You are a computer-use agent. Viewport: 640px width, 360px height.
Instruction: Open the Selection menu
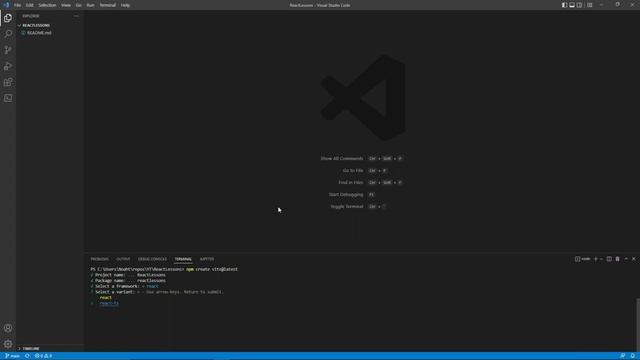click(x=47, y=5)
